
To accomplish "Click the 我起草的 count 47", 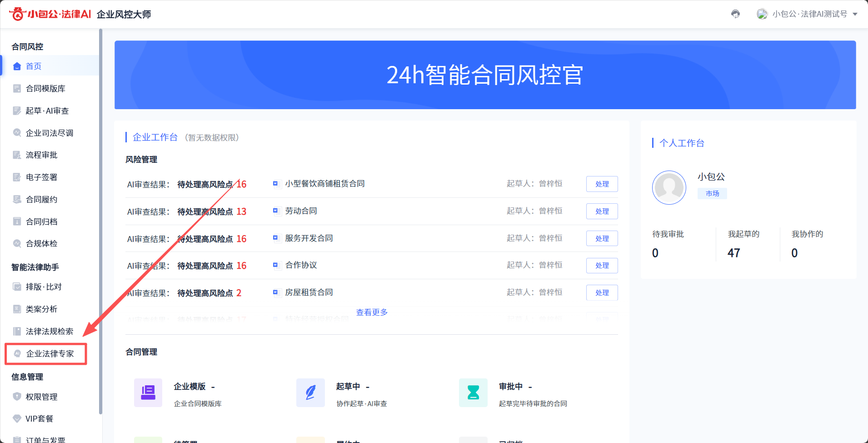I will pos(733,253).
